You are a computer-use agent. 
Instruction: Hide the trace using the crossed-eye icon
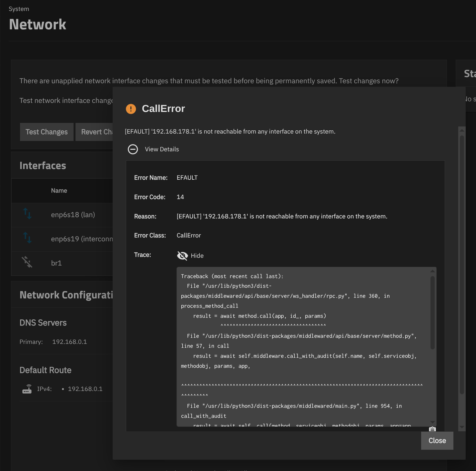[182, 256]
